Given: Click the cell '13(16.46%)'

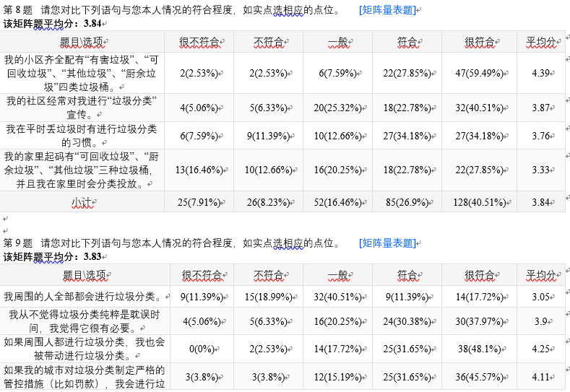Looking at the screenshot, I should (x=199, y=170).
